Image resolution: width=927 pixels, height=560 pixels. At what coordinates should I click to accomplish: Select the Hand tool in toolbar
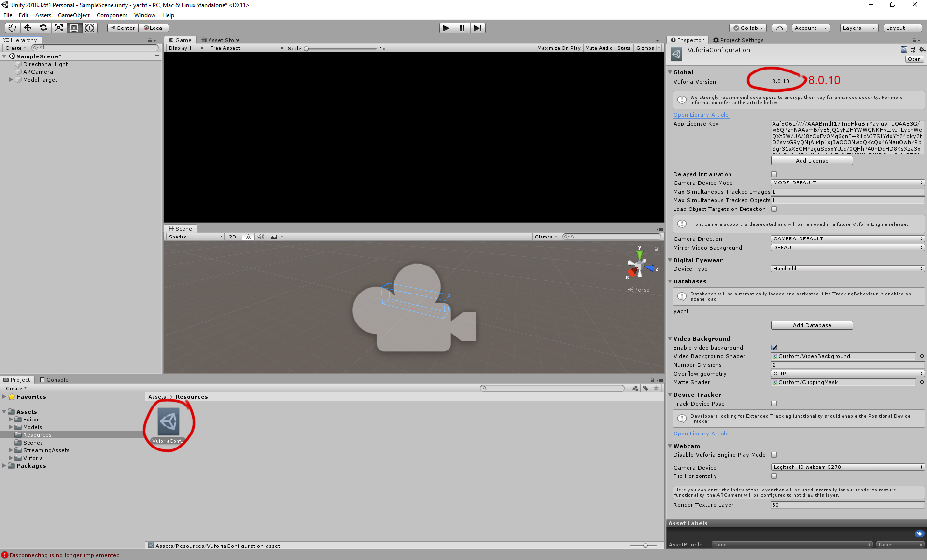[12, 28]
